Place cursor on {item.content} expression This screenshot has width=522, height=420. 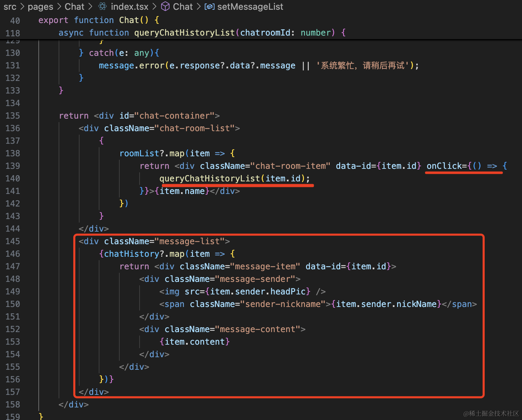click(195, 342)
